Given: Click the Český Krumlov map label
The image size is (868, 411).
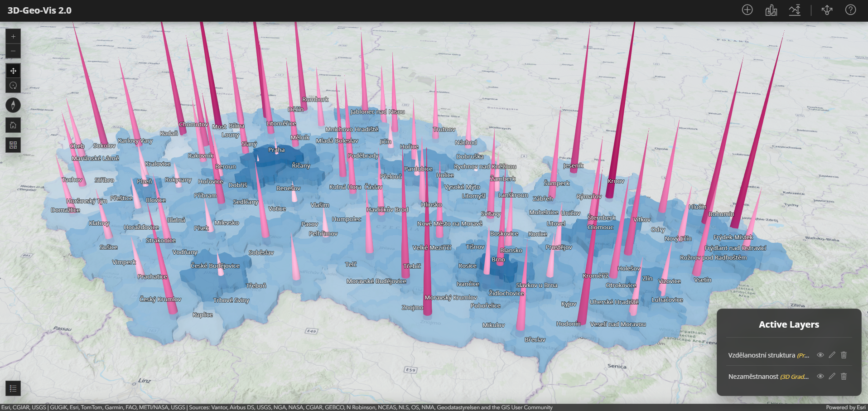Looking at the screenshot, I should 160,300.
